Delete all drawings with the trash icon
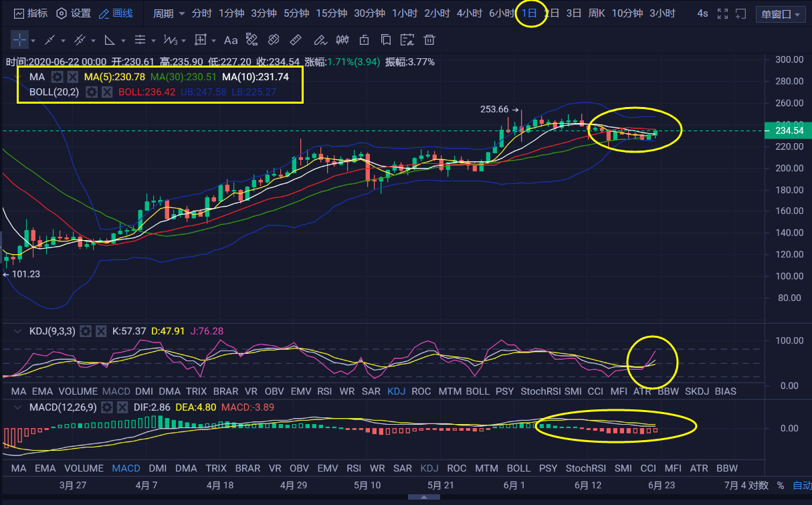Image resolution: width=812 pixels, height=505 pixels. pyautogui.click(x=429, y=40)
